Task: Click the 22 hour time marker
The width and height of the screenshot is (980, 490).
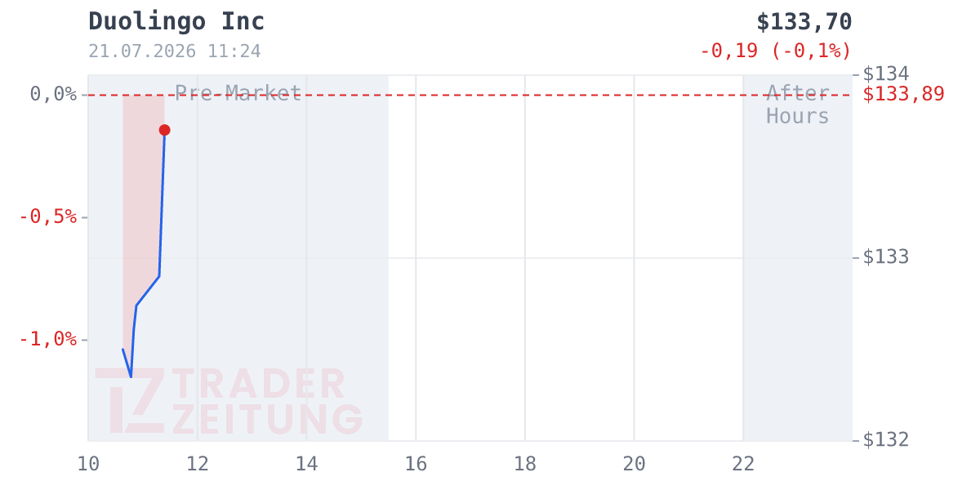Action: [743, 464]
